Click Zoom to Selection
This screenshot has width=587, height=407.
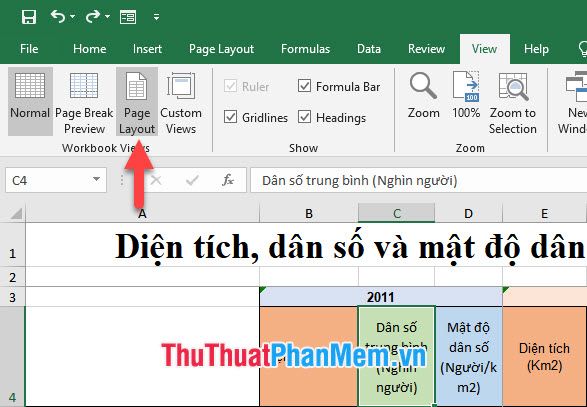[513, 102]
